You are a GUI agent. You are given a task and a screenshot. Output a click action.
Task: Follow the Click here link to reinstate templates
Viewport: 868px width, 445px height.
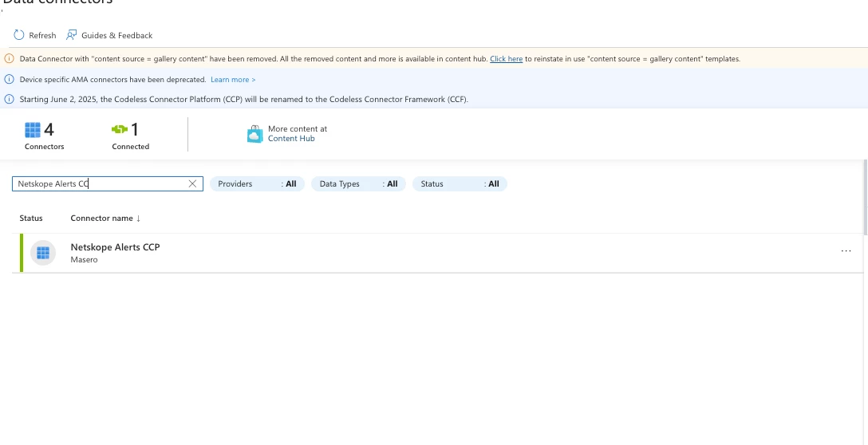[506, 59]
